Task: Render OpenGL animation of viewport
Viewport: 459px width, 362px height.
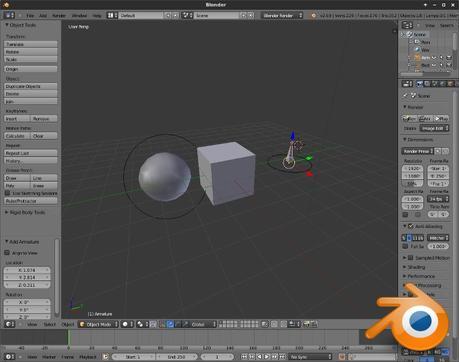Action: [314, 324]
